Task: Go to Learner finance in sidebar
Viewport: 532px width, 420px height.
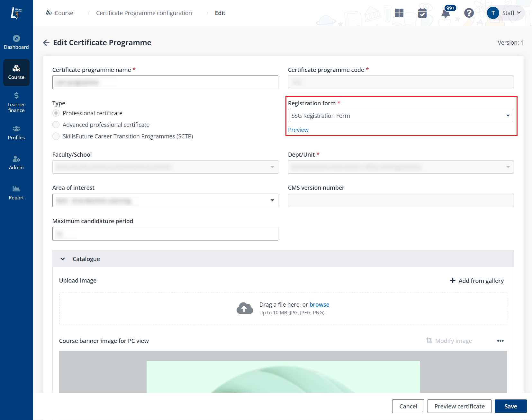Action: click(16, 102)
